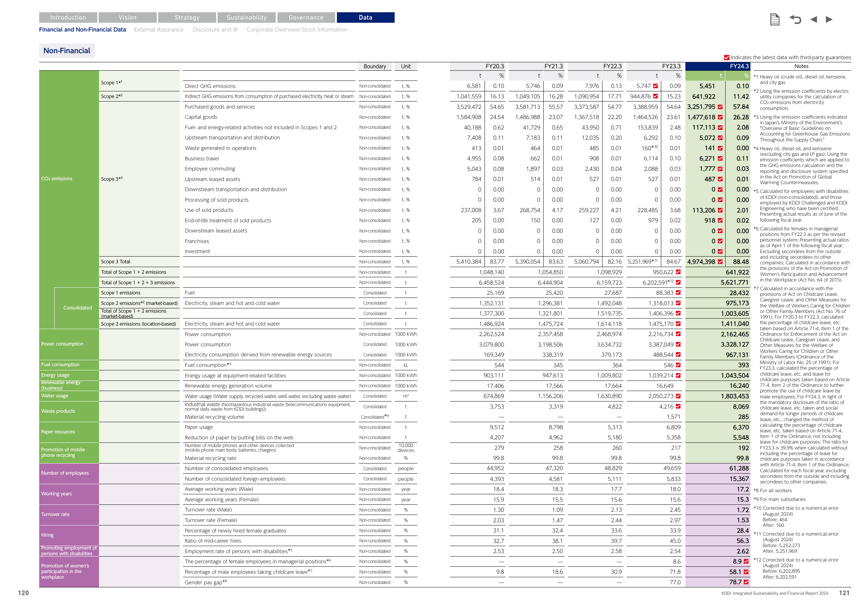The width and height of the screenshot is (868, 614).
Task: Click the Non-Financial heading label
Action: pos(67,51)
